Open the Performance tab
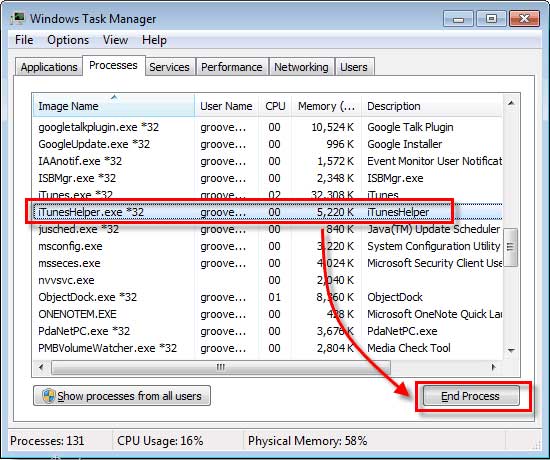Screen dimensions: 550x460 point(232,67)
